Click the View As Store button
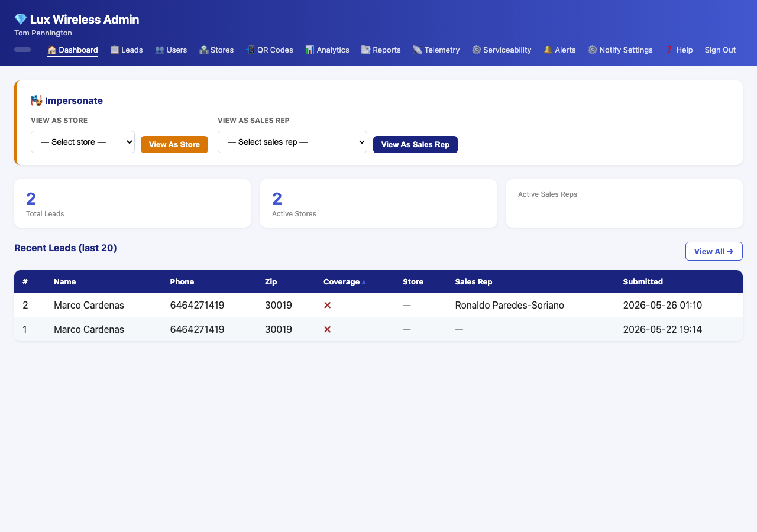This screenshot has width=757, height=532. pyautogui.click(x=174, y=144)
